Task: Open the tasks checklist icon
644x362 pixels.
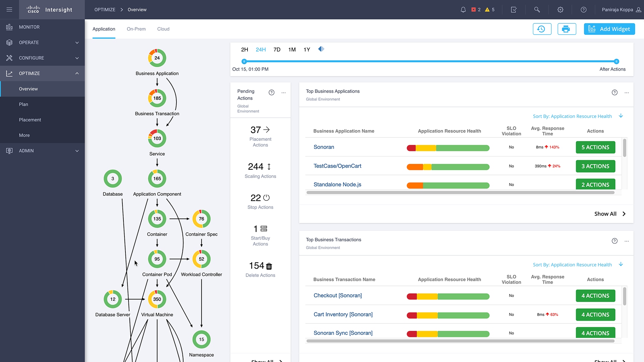Action: tap(514, 10)
